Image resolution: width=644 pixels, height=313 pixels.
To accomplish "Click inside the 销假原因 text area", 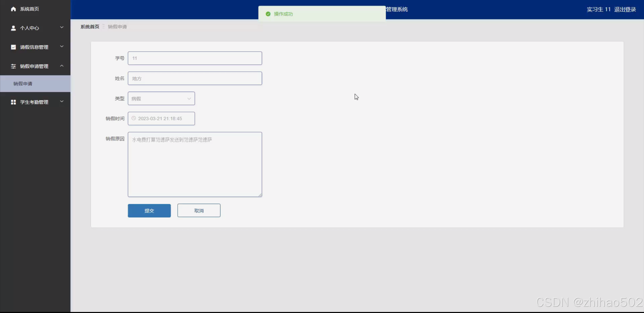I will (x=195, y=164).
